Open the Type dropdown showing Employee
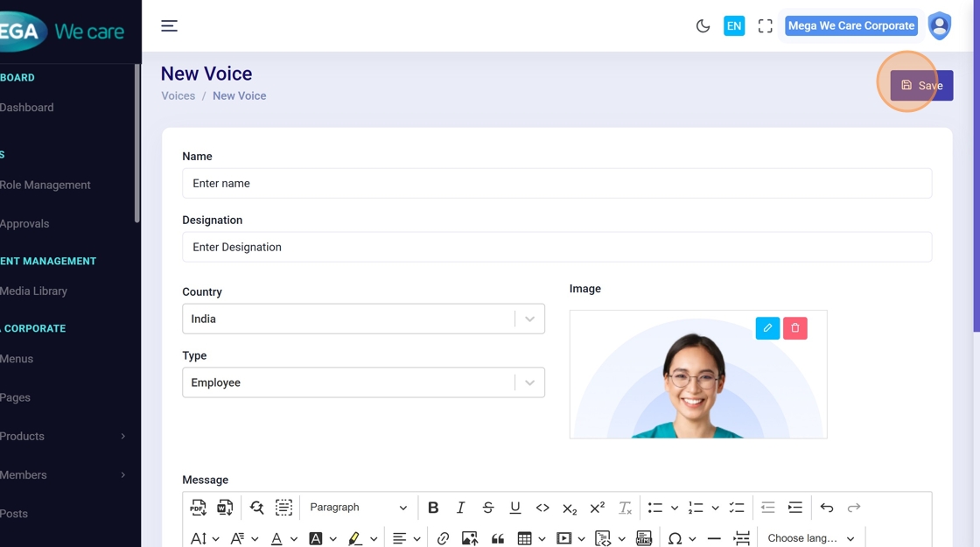This screenshot has width=980, height=547. pos(363,382)
